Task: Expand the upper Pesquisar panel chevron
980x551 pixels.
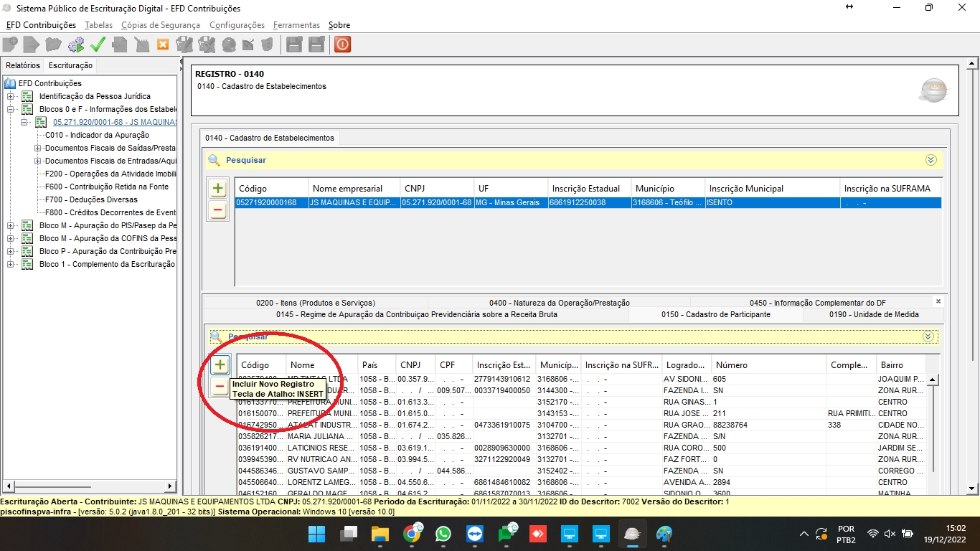Action: coord(930,160)
